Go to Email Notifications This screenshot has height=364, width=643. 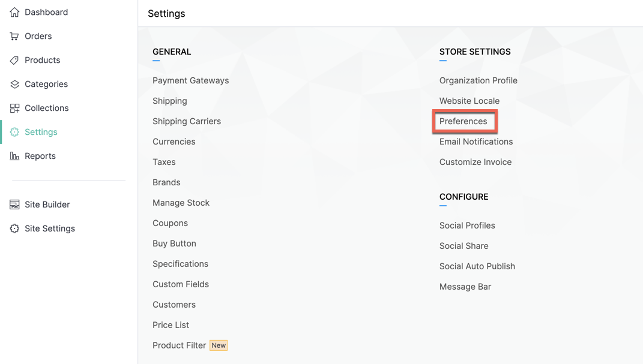476,142
